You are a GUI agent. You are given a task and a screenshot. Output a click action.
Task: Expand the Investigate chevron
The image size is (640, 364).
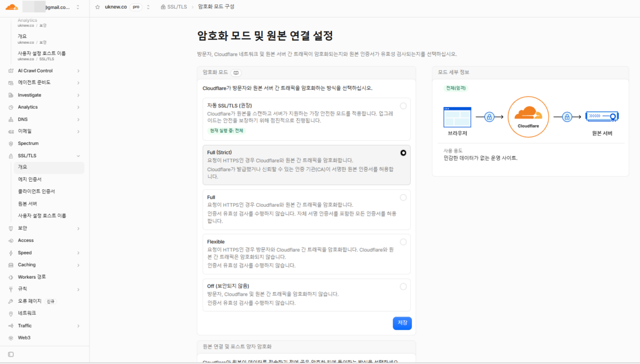(x=78, y=95)
